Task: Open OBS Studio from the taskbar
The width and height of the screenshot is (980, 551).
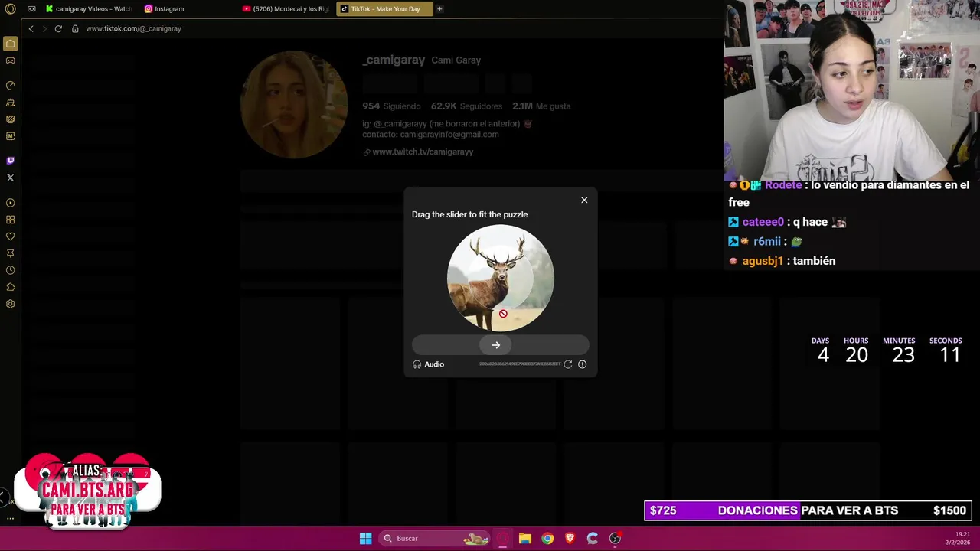Action: [615, 538]
